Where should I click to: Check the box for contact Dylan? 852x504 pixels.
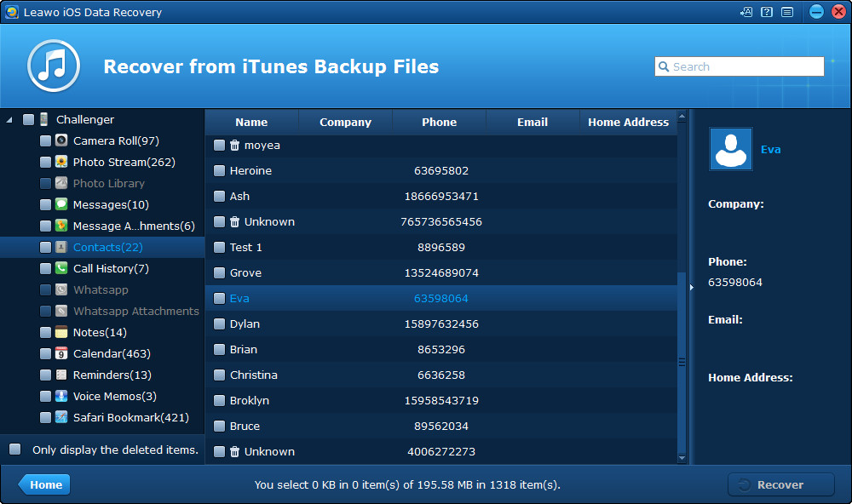(219, 324)
